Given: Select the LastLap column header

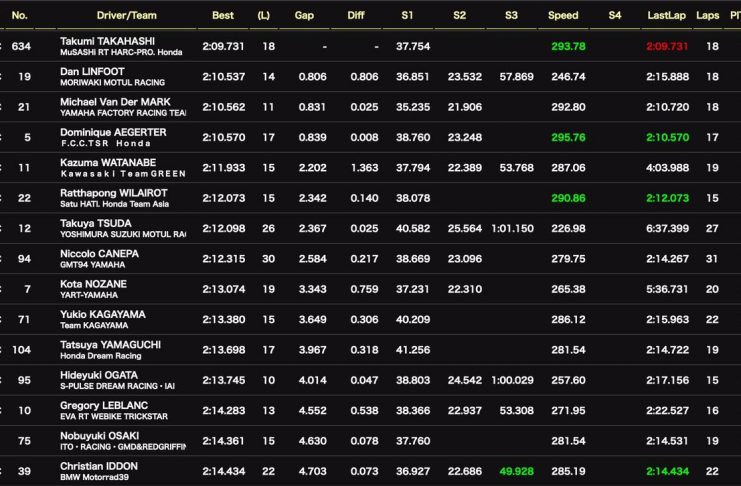Looking at the screenshot, I should [665, 16].
